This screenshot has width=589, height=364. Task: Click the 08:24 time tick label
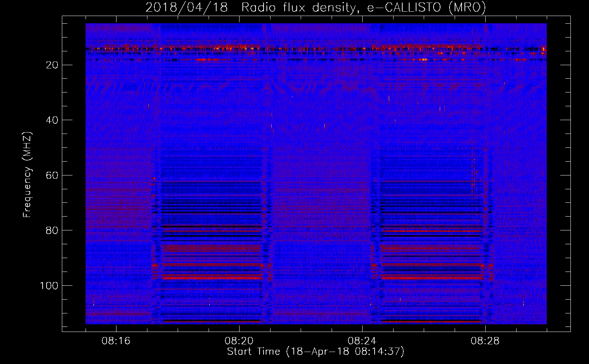(362, 341)
